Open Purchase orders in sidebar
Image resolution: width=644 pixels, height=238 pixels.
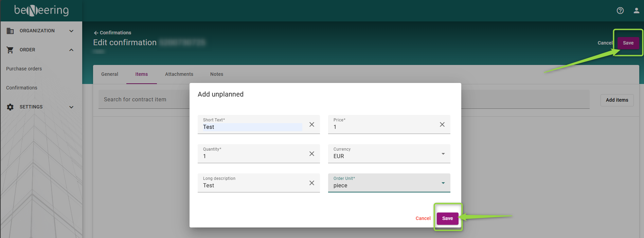pos(24,69)
